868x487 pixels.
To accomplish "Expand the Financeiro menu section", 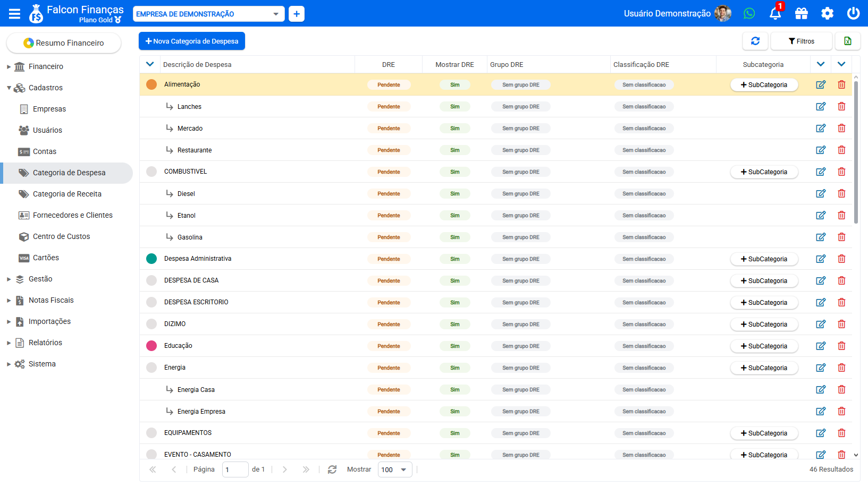I will 9,67.
